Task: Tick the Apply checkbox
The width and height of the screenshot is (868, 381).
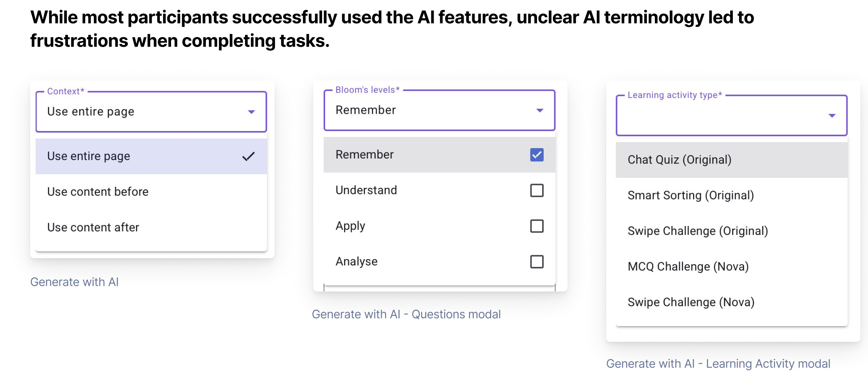Action: click(x=537, y=226)
